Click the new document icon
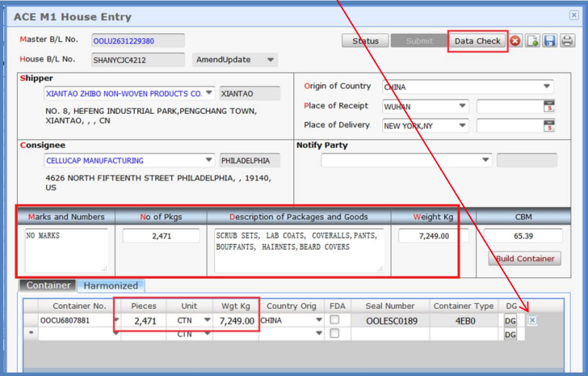Viewport: 588px width, 376px height. click(x=532, y=40)
